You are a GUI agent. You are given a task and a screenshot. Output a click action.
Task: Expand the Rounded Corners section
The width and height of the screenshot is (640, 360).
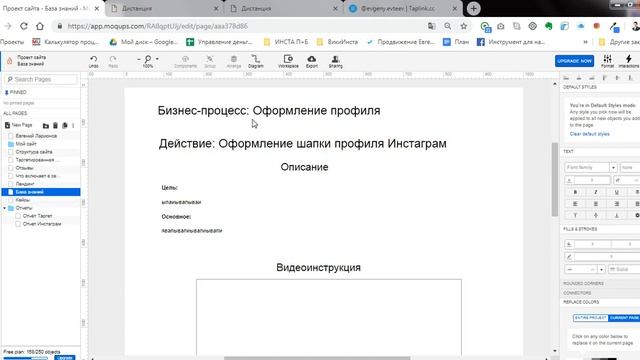tap(584, 283)
